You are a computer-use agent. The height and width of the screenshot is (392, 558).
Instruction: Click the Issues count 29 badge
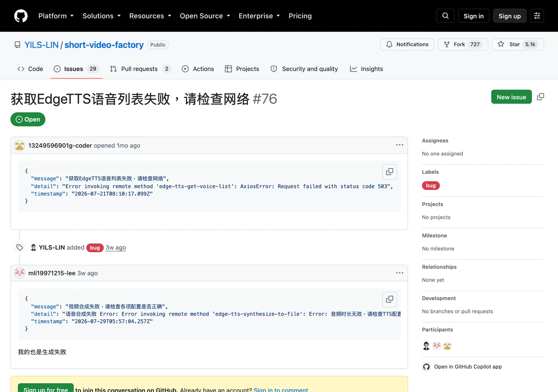[x=93, y=69]
